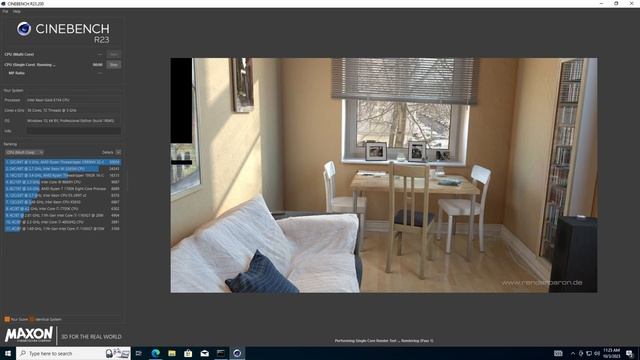The height and width of the screenshot is (360, 640).
Task: Open the Help menu
Action: (16, 11)
